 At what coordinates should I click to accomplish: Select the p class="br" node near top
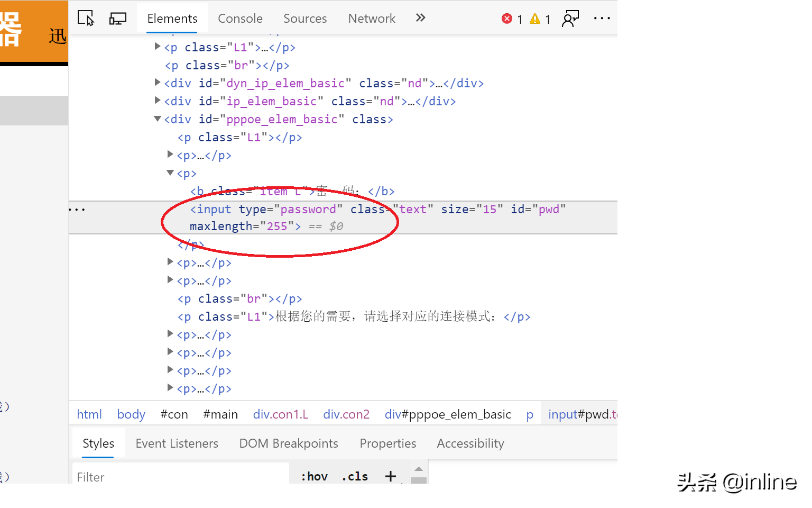227,65
